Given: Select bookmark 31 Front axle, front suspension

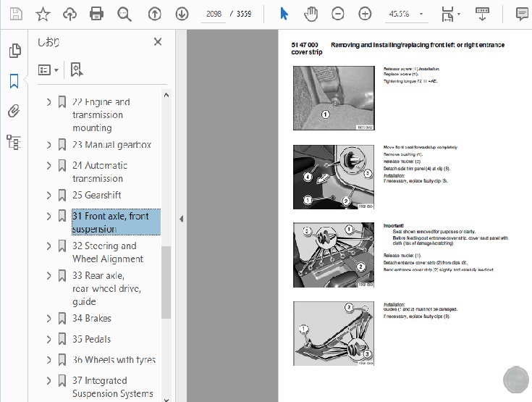Looking at the screenshot, I should point(116,222).
